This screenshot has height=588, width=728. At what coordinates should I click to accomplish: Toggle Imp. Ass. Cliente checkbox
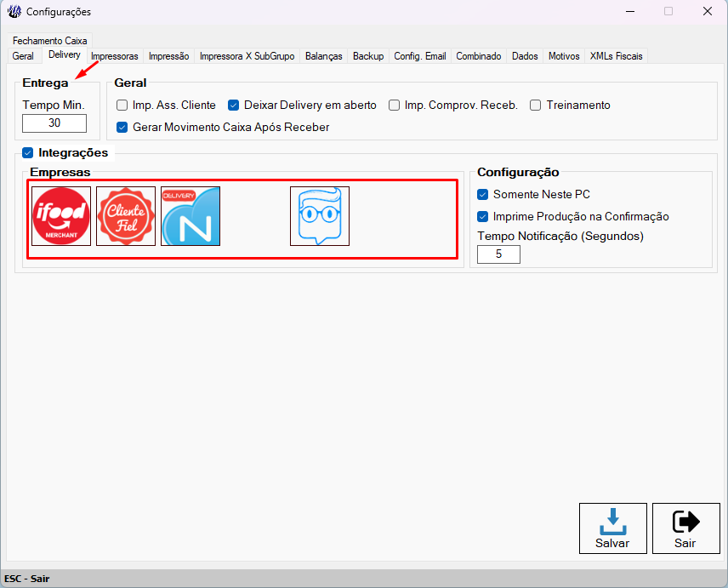[x=122, y=106]
